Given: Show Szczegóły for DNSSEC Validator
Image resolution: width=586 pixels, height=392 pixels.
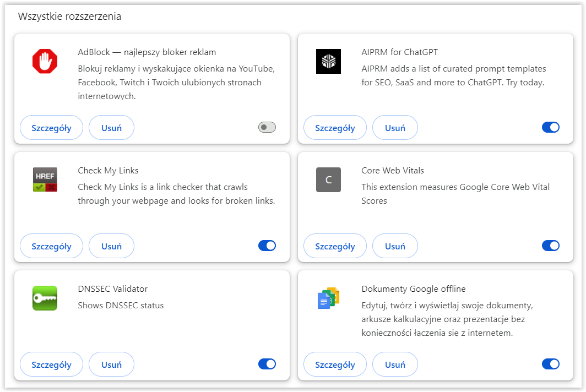Looking at the screenshot, I should tap(52, 364).
